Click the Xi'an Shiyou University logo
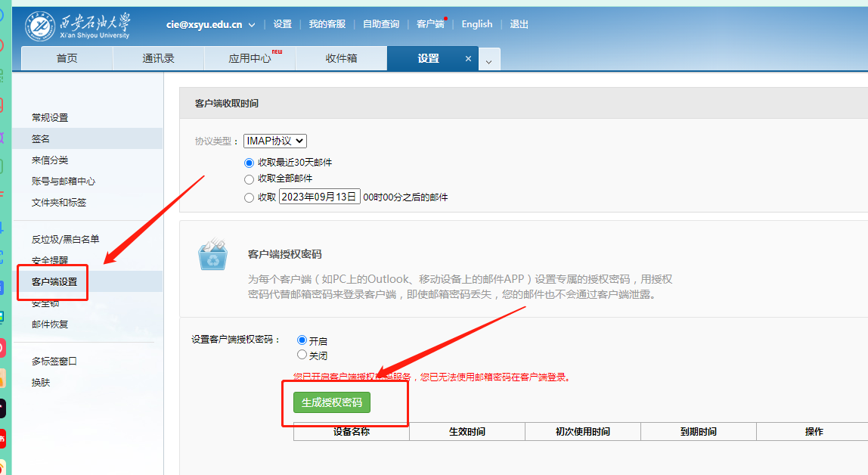The height and width of the screenshot is (475, 868). pos(77,26)
